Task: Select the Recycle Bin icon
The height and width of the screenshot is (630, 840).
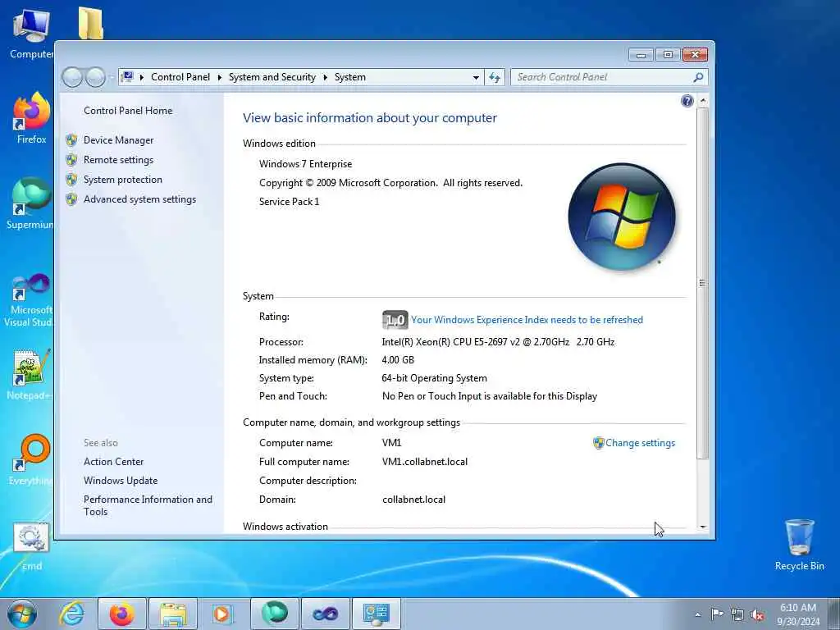Action: pos(799,545)
